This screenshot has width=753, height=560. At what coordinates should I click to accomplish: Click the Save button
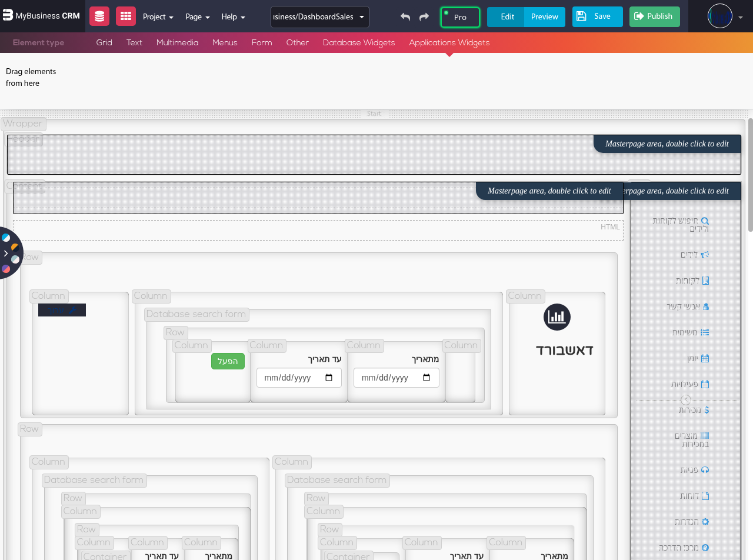(597, 16)
